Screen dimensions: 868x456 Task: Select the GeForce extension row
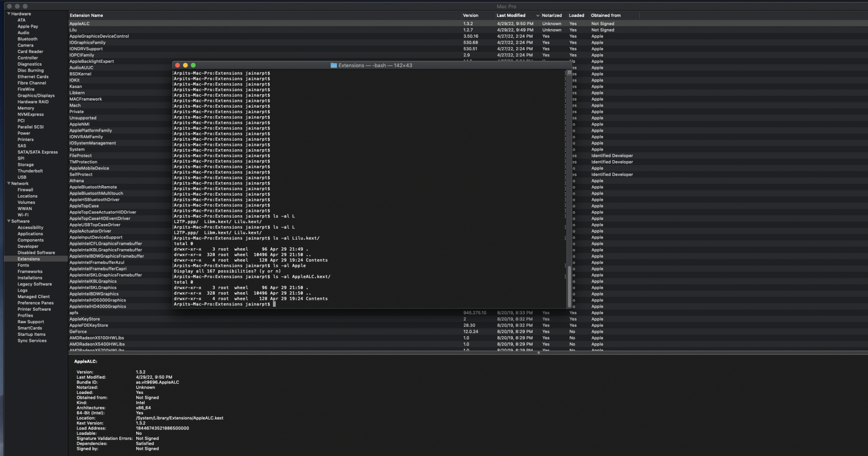468,332
